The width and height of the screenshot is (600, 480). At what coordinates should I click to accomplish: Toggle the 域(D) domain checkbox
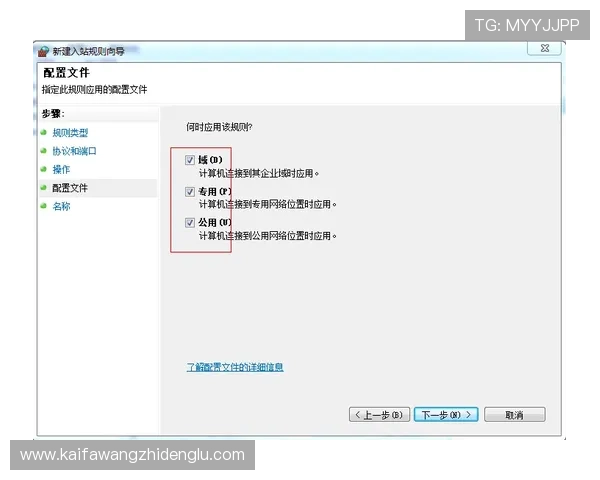coord(190,160)
